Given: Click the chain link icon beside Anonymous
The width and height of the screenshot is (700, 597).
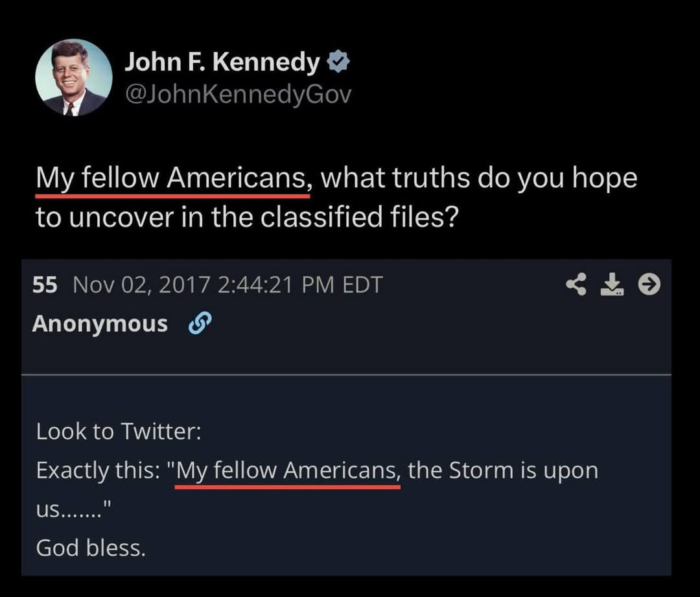Looking at the screenshot, I should pyautogui.click(x=196, y=323).
